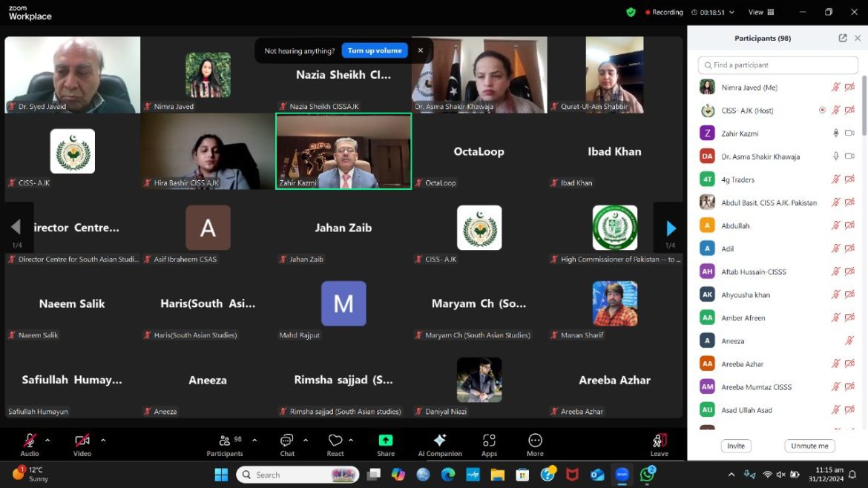Expand the Audio options arrow
Viewport: 868px width, 488px height.
(47, 440)
